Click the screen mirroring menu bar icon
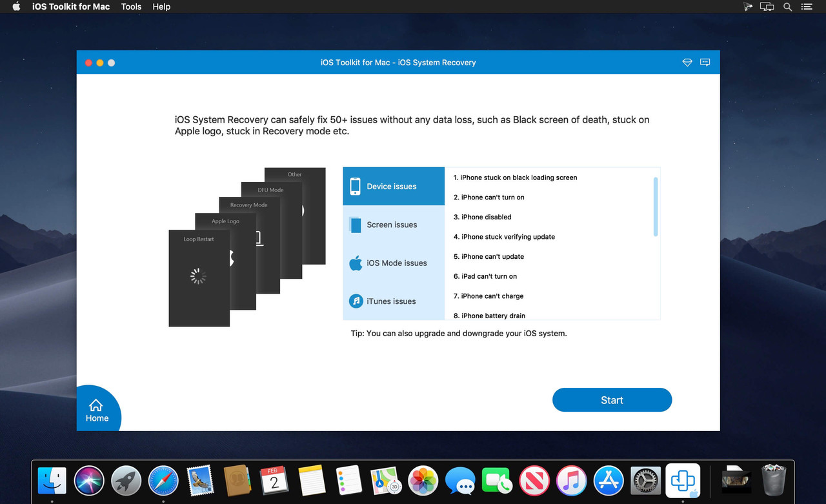 (767, 6)
